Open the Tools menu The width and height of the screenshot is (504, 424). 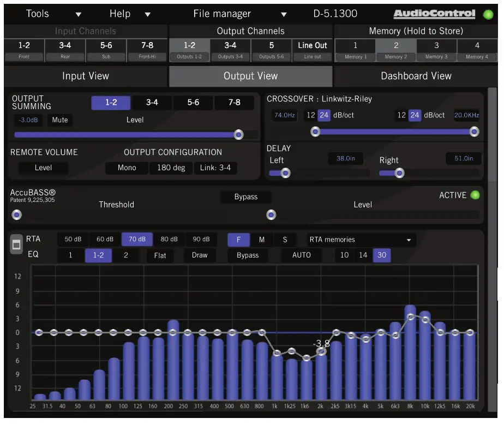[x=38, y=14]
